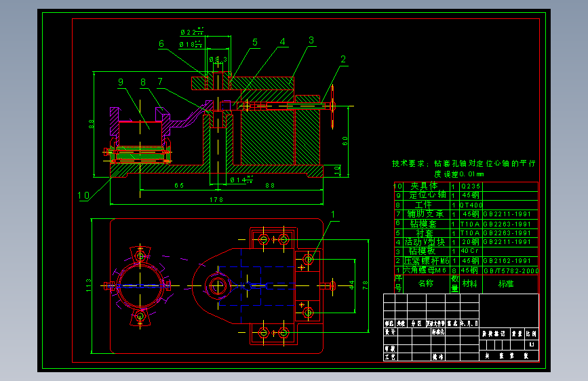This screenshot has height=381, width=588.
Task: Click the 分区 title block cell
Action: (416, 323)
